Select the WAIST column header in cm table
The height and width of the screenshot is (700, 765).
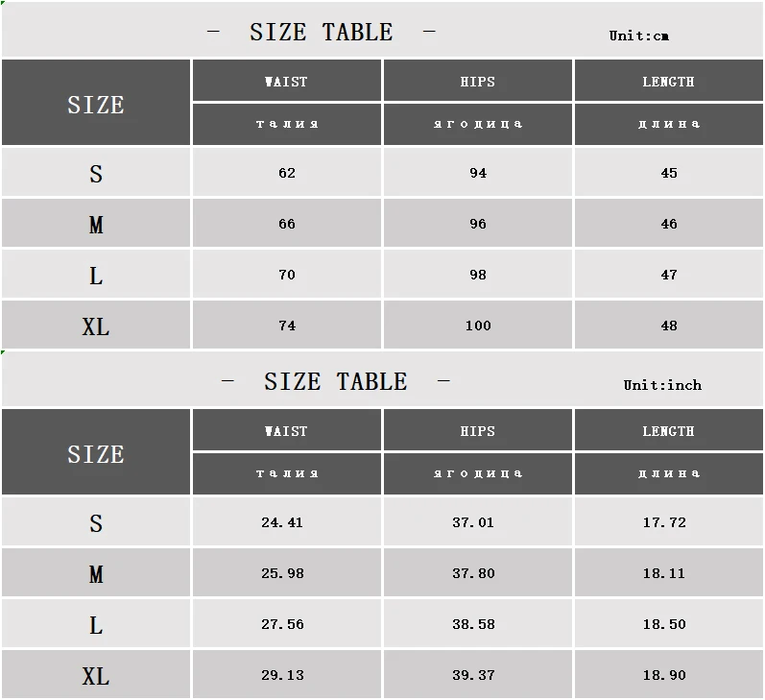pyautogui.click(x=286, y=82)
